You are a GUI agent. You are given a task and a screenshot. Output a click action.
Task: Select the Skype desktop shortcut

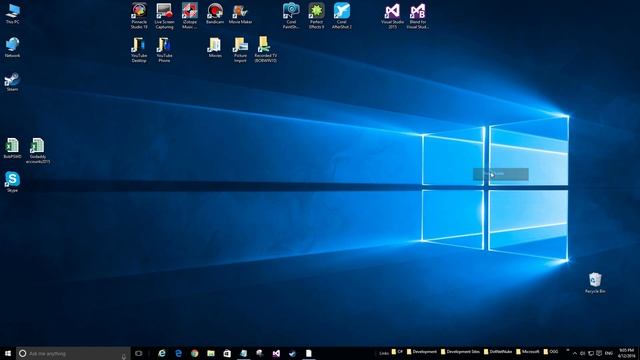(x=12, y=182)
